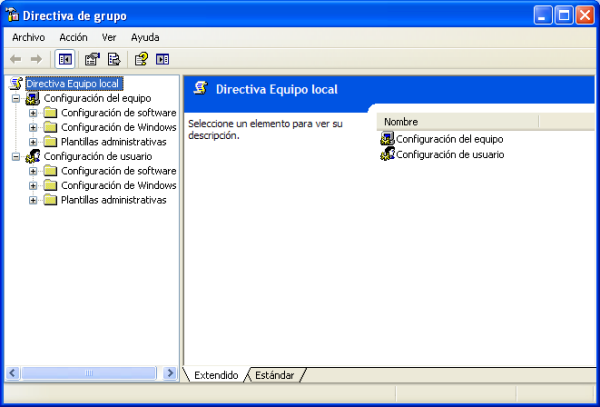
Task: Click the Forward arrow in the toolbar
Action: tap(37, 59)
